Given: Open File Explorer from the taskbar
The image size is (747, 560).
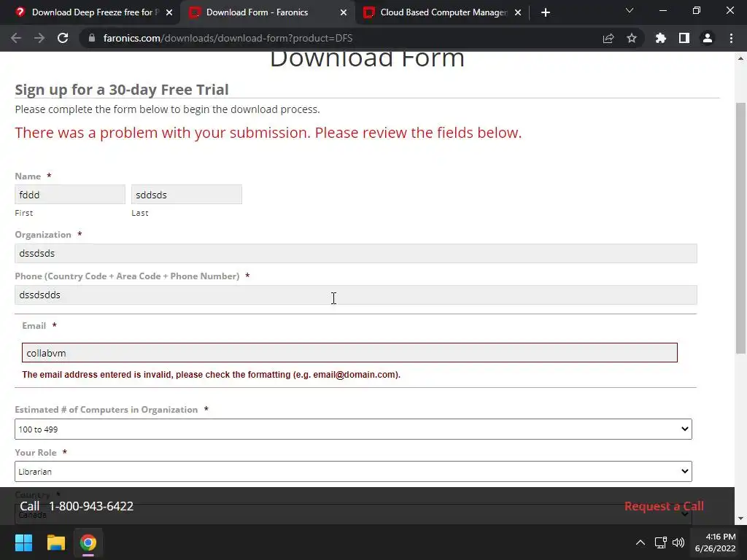Looking at the screenshot, I should point(55,542).
